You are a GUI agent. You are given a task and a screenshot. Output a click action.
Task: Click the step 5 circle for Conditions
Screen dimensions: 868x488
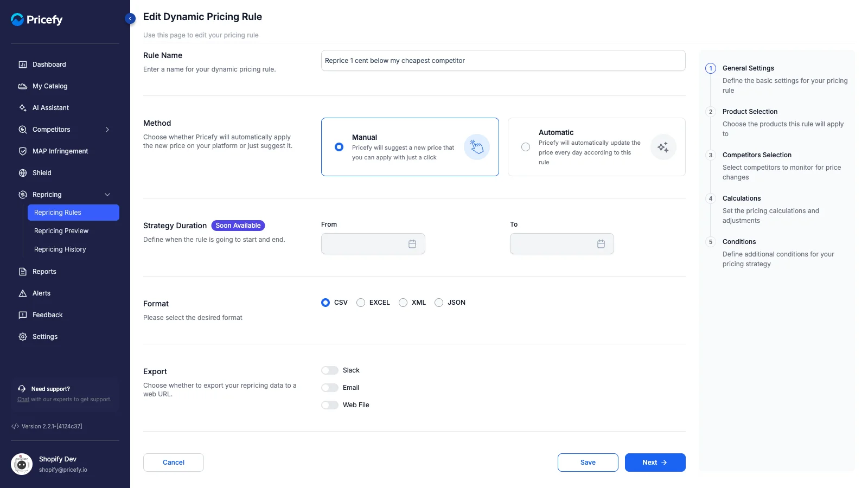click(711, 242)
